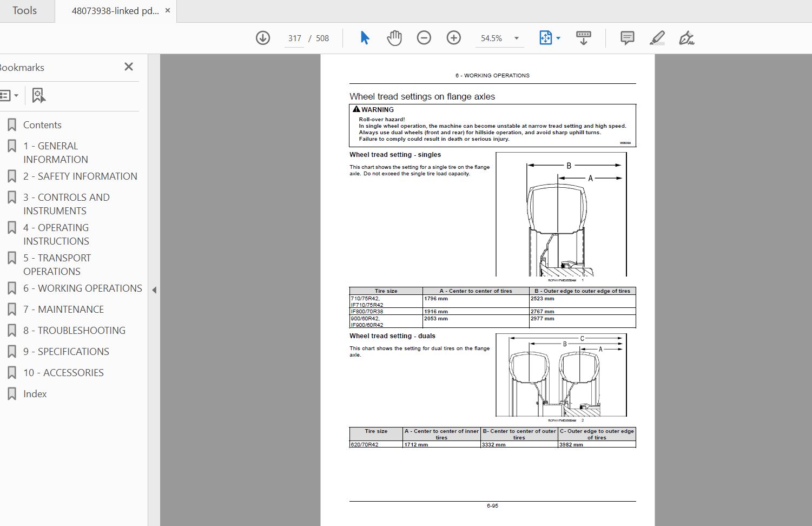This screenshot has width=812, height=526.
Task: Open the fit page options icon
Action: pos(550,38)
